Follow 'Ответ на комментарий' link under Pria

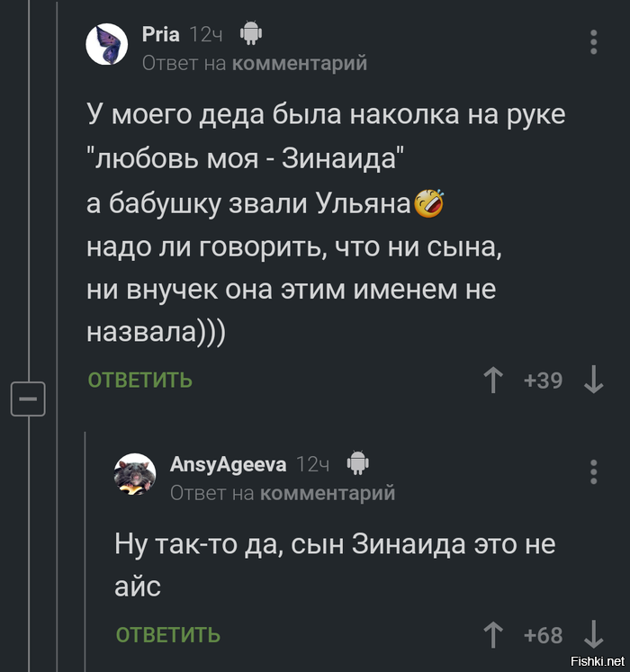(x=255, y=63)
